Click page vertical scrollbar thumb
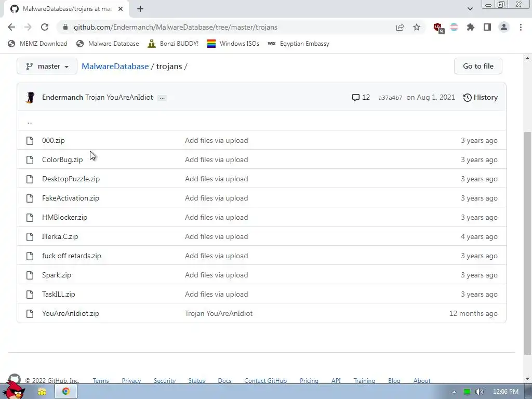Image resolution: width=532 pixels, height=399 pixels. pyautogui.click(x=528, y=244)
